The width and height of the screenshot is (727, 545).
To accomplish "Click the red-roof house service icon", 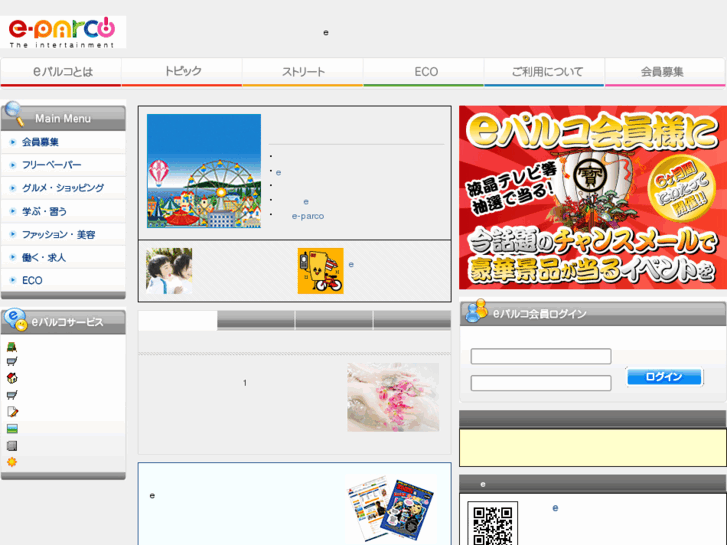I will tap(12, 378).
